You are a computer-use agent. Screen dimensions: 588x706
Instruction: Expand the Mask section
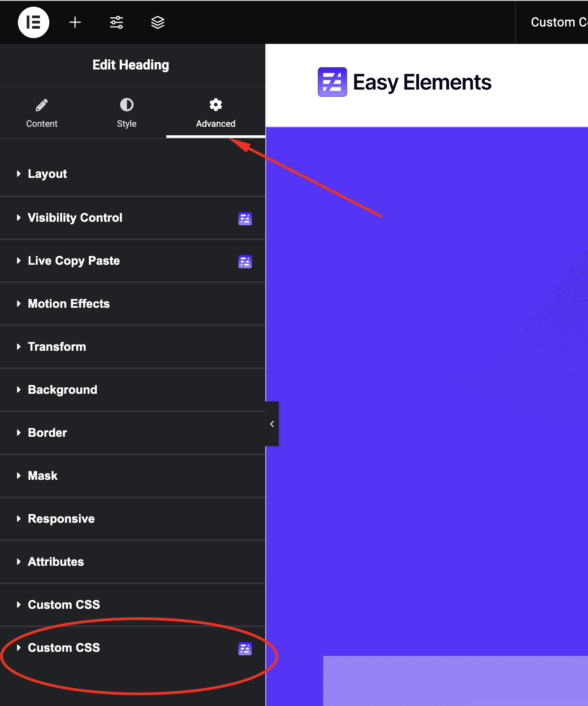(43, 476)
